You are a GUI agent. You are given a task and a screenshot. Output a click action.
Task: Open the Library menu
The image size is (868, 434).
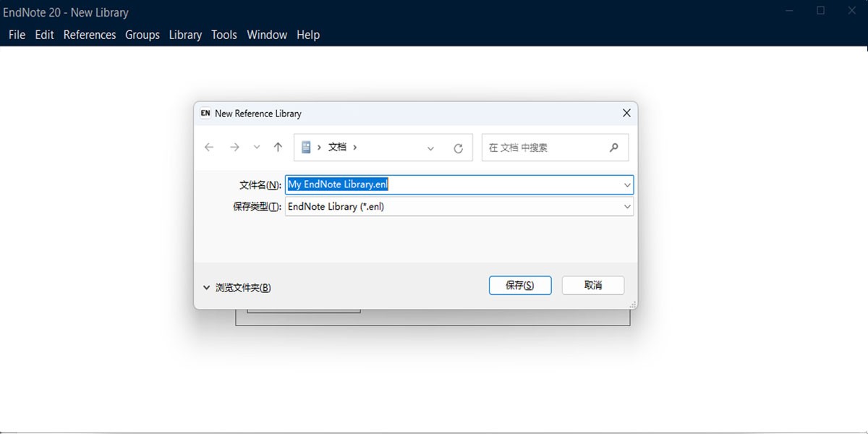point(185,35)
